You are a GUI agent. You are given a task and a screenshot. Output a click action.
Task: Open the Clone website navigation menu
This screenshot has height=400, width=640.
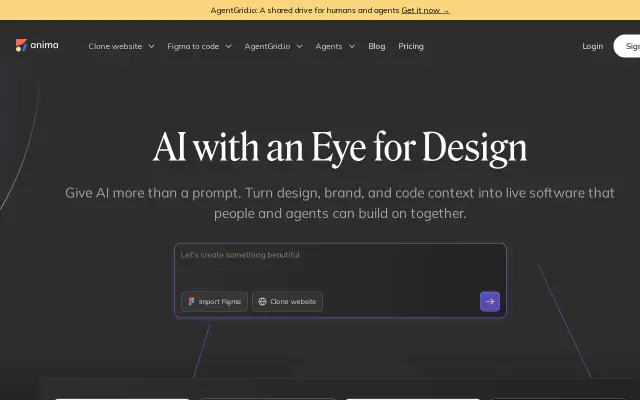(x=122, y=47)
